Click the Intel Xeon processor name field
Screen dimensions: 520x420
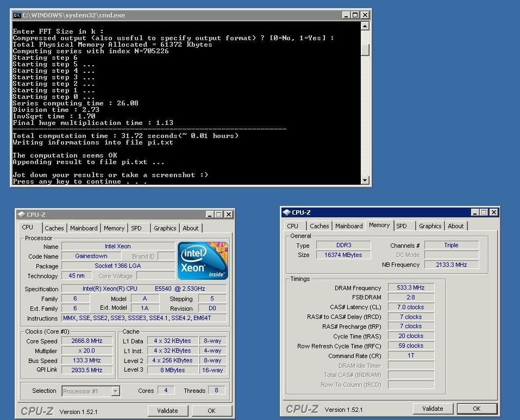pyautogui.click(x=118, y=246)
